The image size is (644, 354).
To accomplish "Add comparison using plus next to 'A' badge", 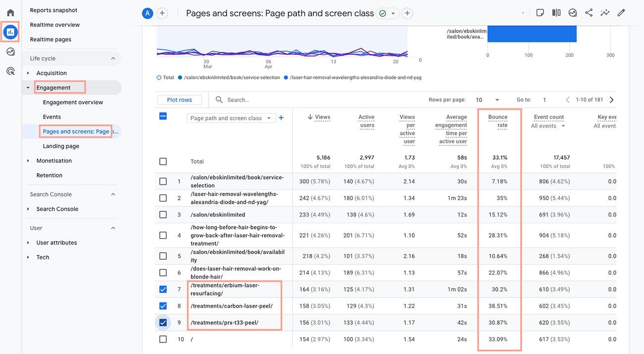I will (x=162, y=13).
